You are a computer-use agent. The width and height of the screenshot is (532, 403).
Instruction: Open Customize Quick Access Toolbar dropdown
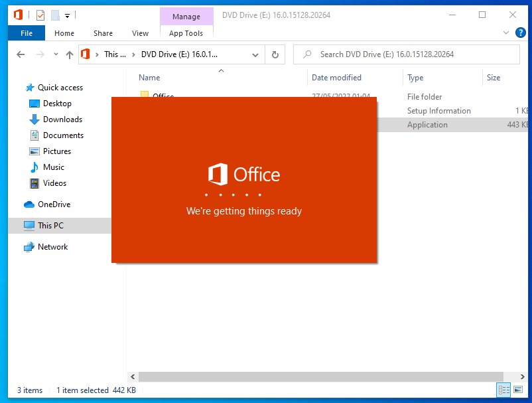pos(68,16)
